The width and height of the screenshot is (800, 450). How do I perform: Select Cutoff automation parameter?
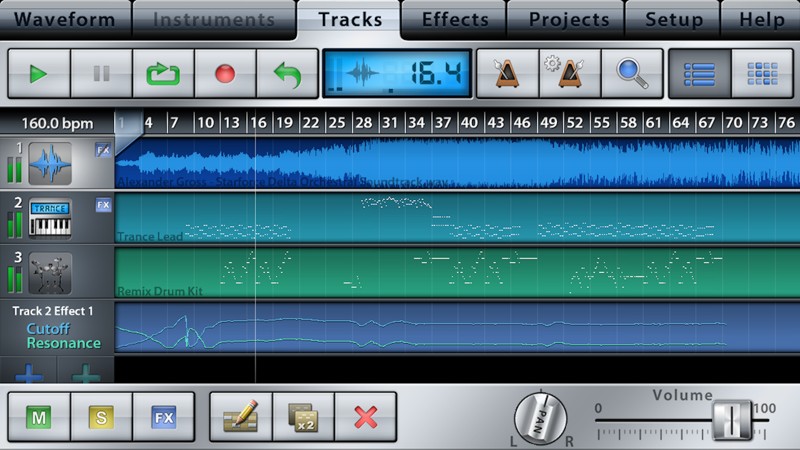pos(48,329)
